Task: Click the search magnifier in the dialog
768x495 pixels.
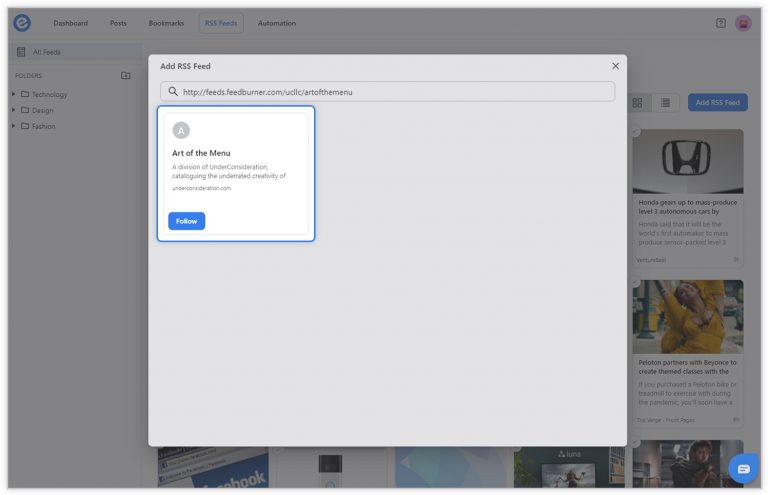Action: pos(173,92)
